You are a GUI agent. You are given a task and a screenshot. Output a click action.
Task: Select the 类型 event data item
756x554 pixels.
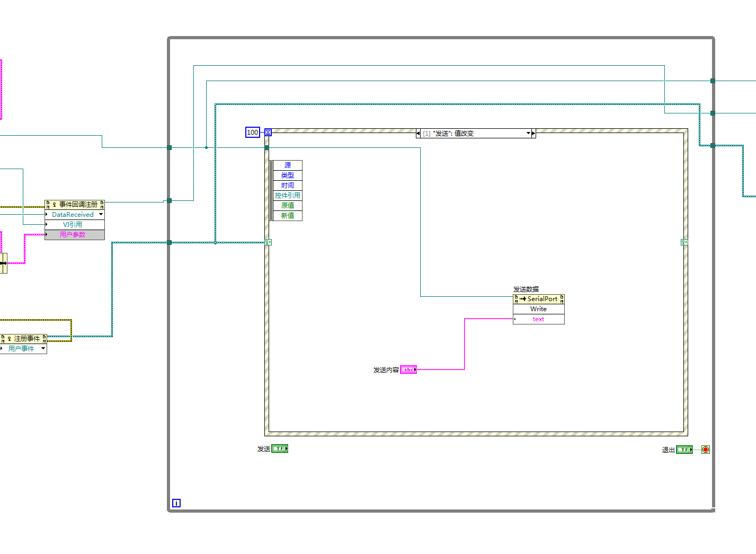[288, 175]
